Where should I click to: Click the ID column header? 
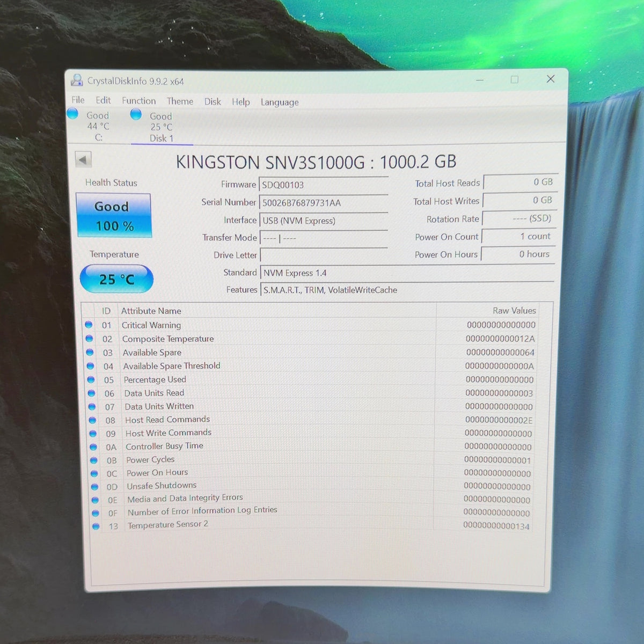point(106,311)
